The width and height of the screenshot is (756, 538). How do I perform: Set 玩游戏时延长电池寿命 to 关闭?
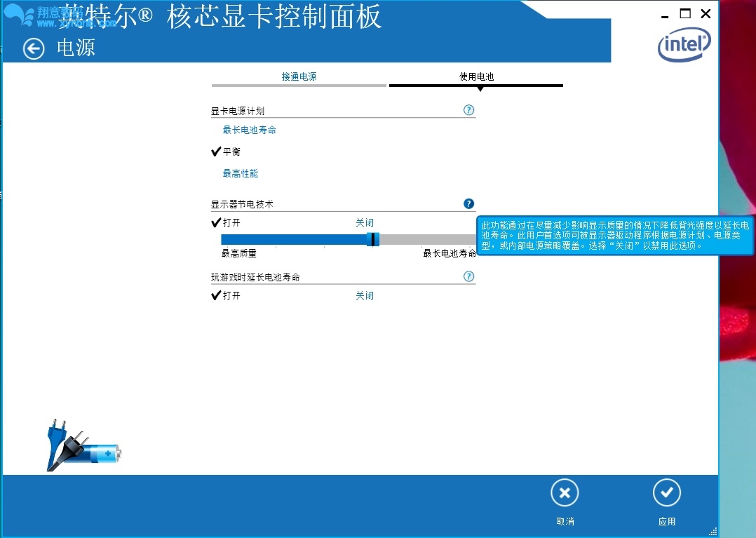(x=365, y=295)
